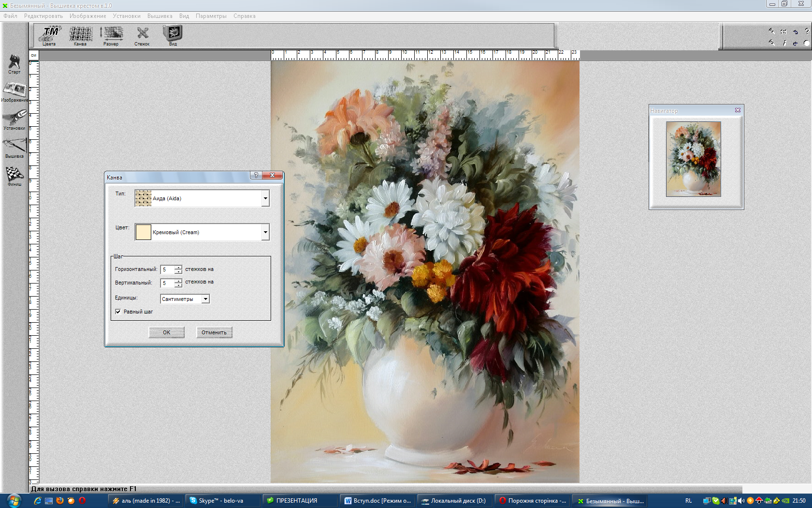Viewport: 812px width, 508px height.
Task: Switch to ПРЕЗЕНТАЦИЯ taskbar window
Action: (x=300, y=501)
